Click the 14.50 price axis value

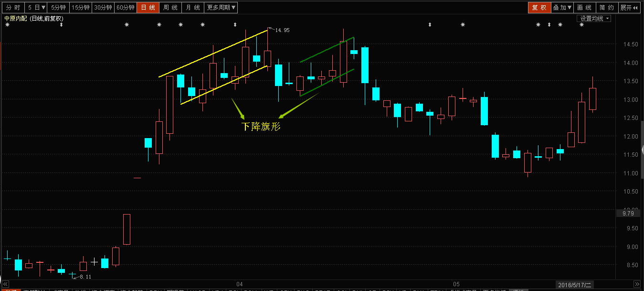pos(630,44)
